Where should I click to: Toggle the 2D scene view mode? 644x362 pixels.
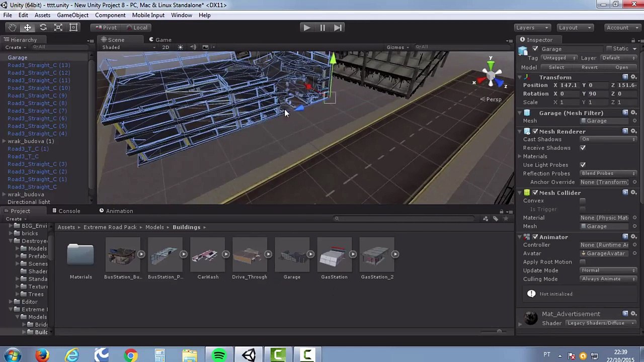166,47
